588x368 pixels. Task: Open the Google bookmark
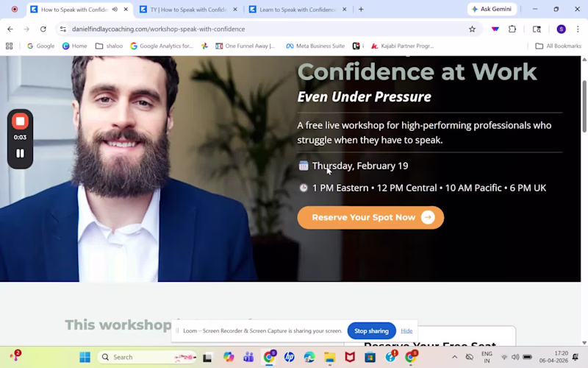(x=41, y=46)
